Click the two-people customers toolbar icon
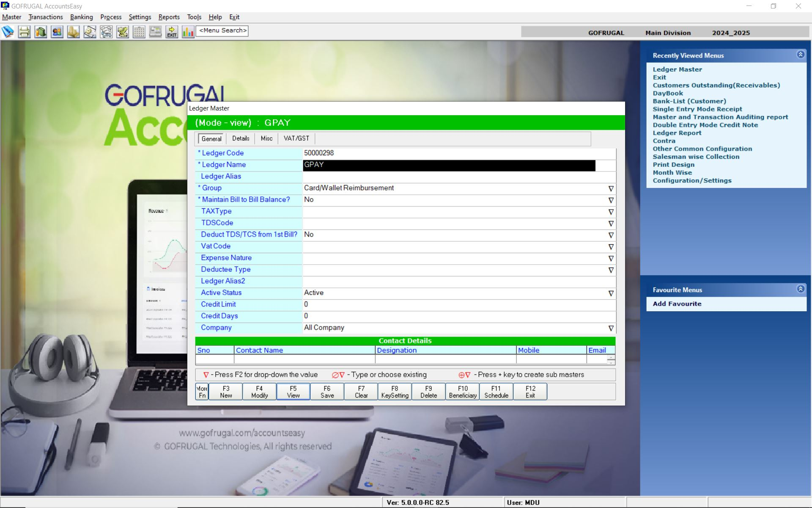Viewport: 812px width, 508px height. click(x=57, y=32)
